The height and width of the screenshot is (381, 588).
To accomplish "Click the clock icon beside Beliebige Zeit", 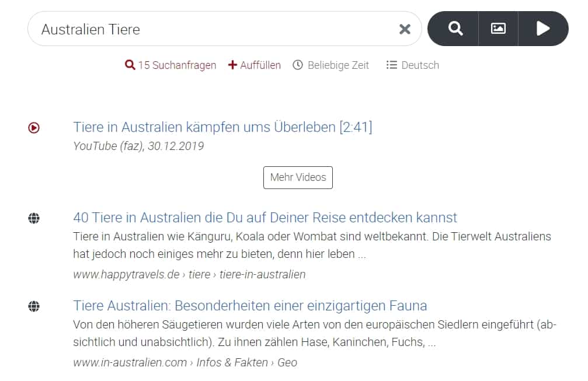I will pos(298,65).
